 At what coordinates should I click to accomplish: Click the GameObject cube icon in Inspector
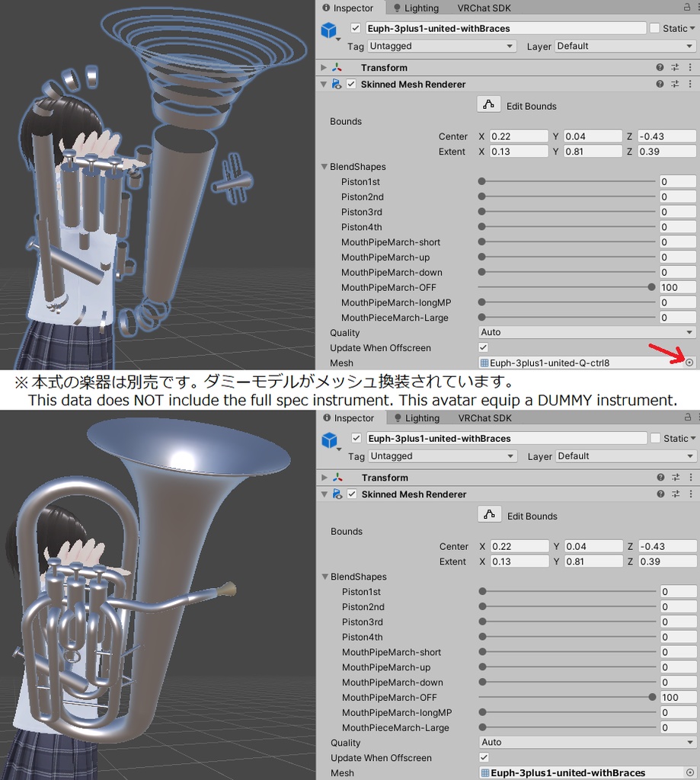coord(328,30)
